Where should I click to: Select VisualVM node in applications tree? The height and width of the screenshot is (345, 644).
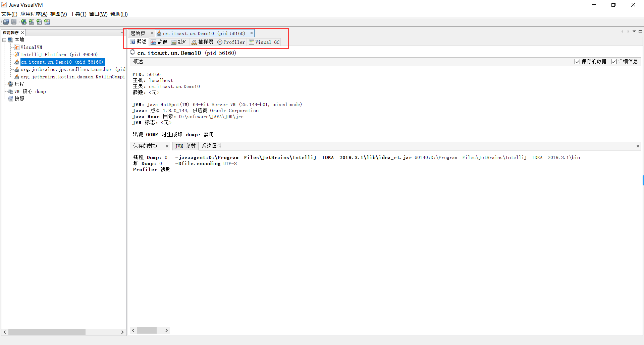pyautogui.click(x=31, y=47)
